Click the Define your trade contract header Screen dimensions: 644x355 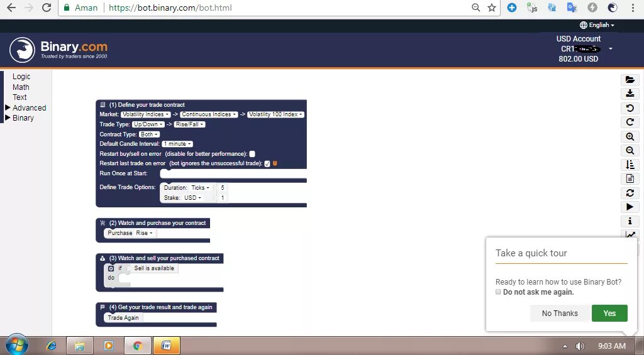147,105
